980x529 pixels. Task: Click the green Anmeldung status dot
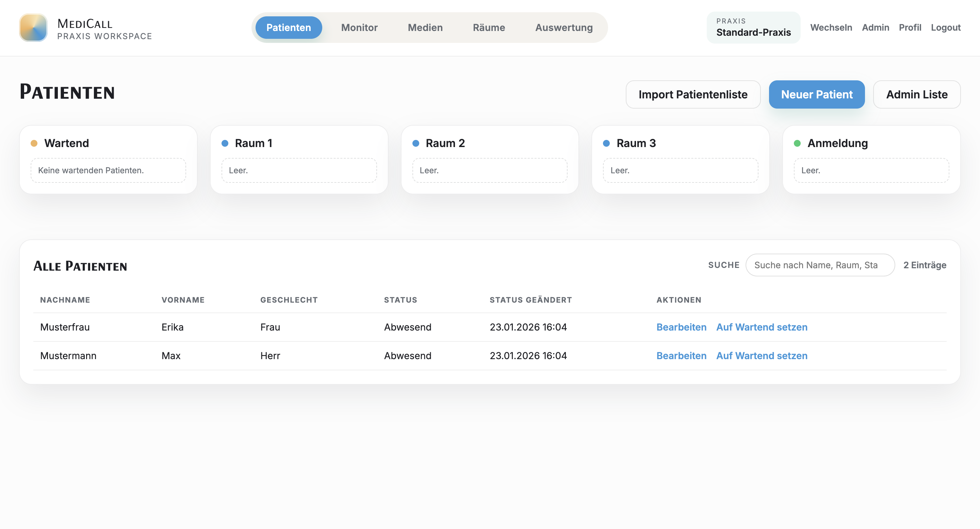pos(797,143)
